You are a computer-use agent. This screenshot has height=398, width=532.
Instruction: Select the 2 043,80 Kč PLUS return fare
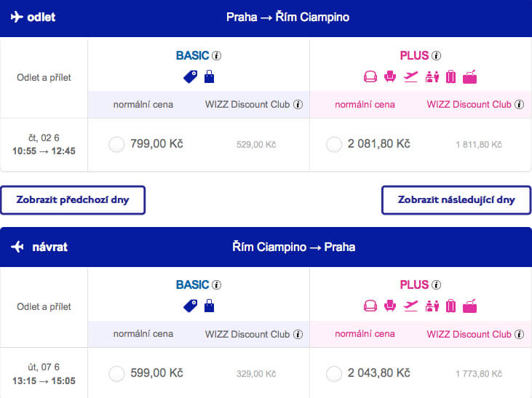334,373
